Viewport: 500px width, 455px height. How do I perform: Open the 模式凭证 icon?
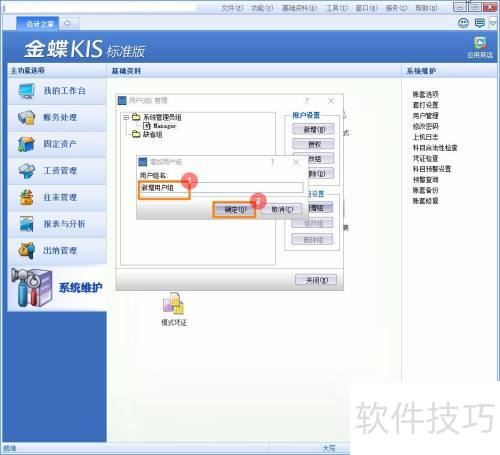tap(174, 309)
